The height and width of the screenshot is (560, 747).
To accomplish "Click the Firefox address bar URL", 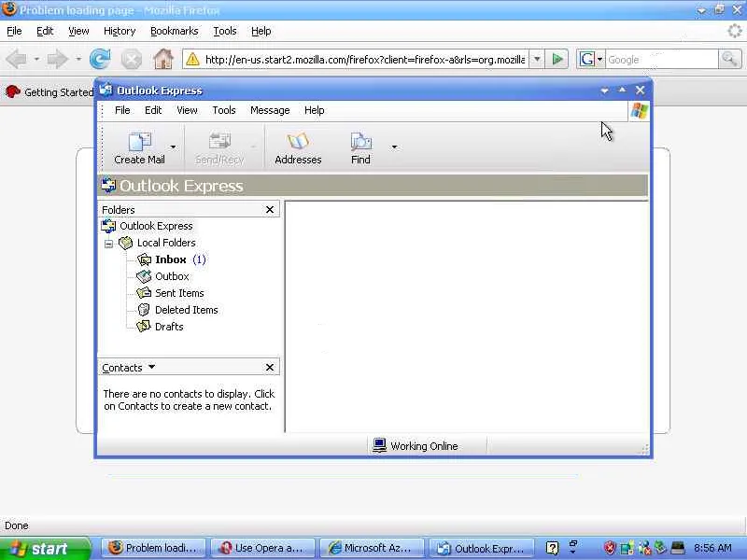I will [365, 60].
